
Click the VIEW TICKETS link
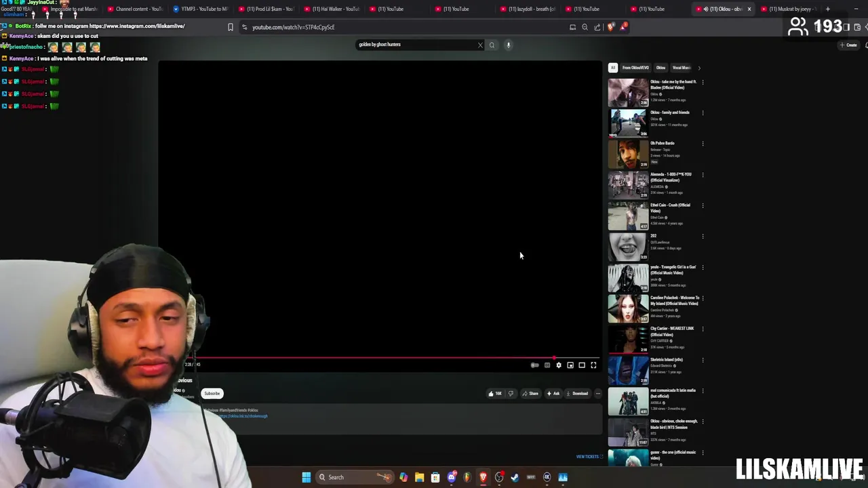[589, 457]
